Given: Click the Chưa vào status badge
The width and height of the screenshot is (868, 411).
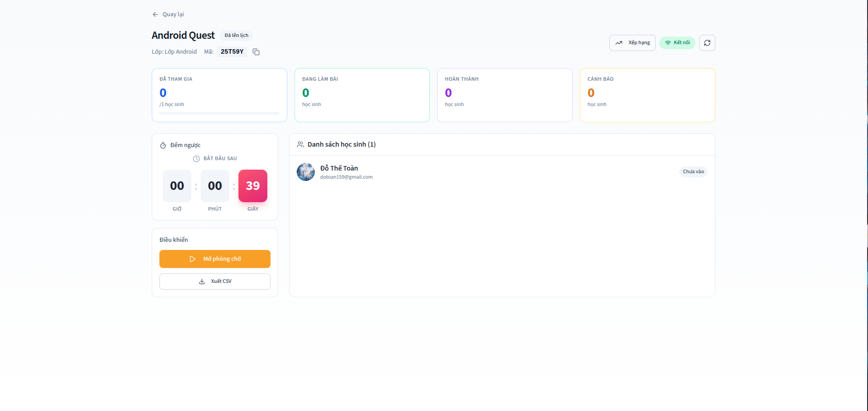Looking at the screenshot, I should coord(693,171).
